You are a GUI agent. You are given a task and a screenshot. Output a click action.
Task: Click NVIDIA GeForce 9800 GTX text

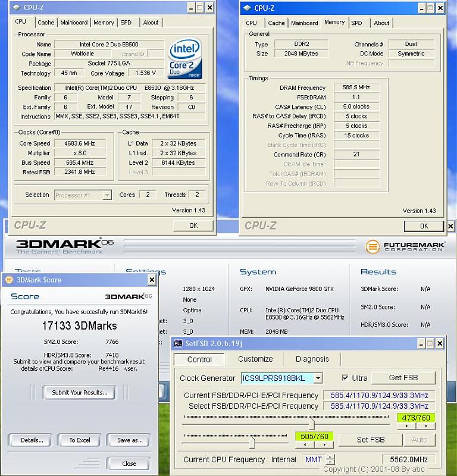(x=299, y=289)
